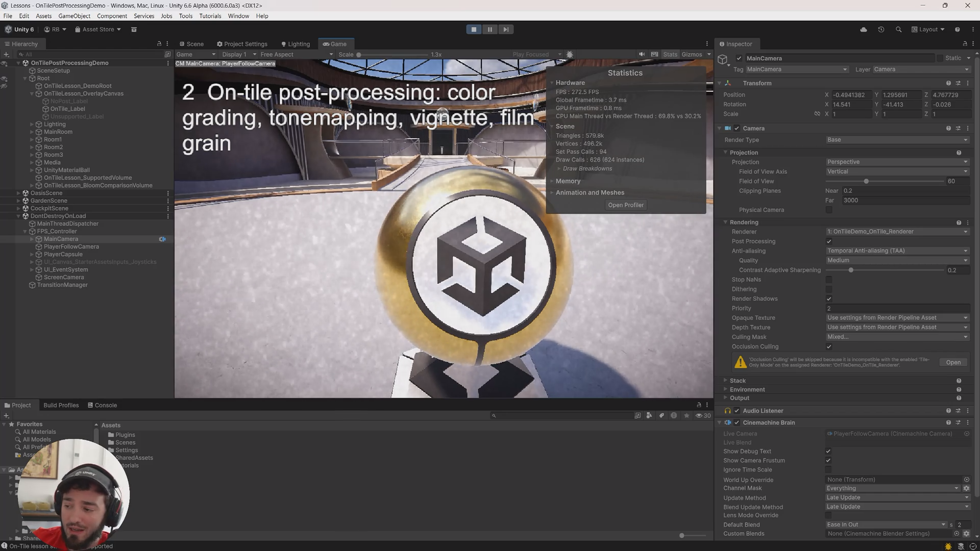Viewport: 980px width, 551px height.
Task: Pick object for World Up Override field
Action: coord(966,480)
